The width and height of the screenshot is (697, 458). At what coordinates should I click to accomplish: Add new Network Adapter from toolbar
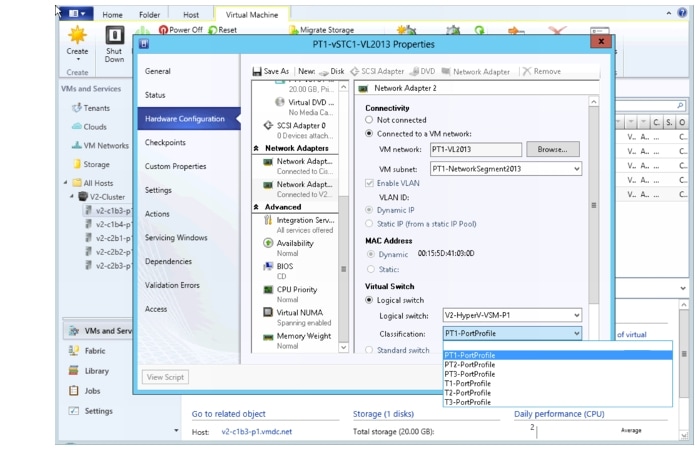476,71
